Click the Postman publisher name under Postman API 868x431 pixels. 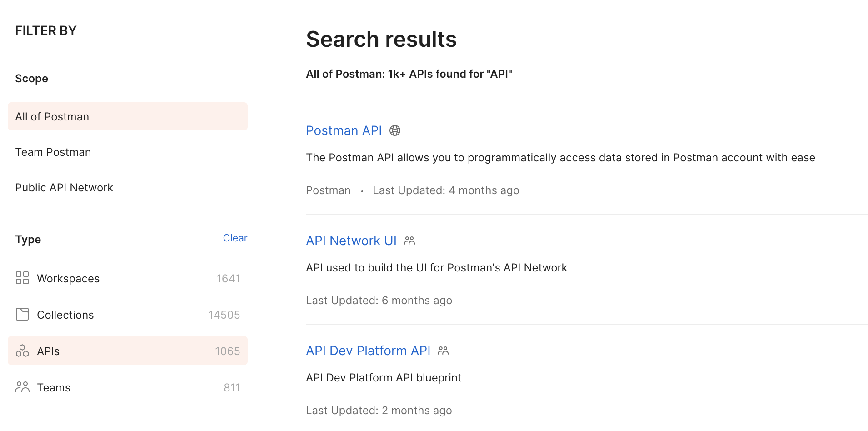tap(328, 190)
